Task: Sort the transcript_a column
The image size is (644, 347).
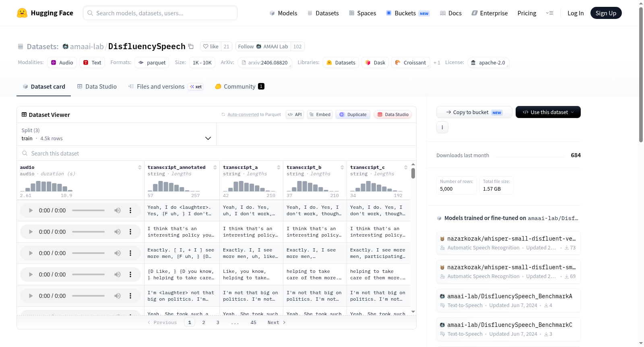Action: [279, 167]
